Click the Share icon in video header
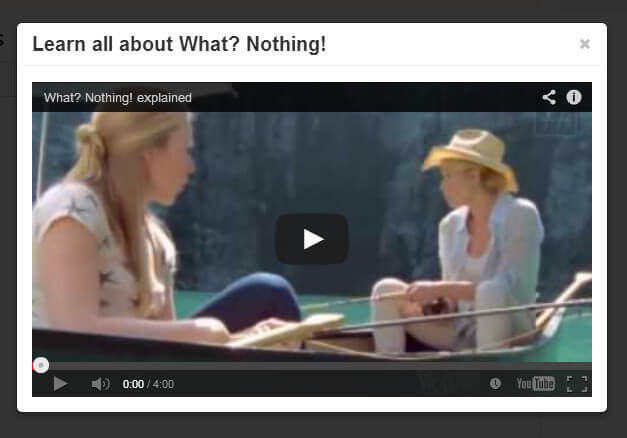 [x=549, y=97]
